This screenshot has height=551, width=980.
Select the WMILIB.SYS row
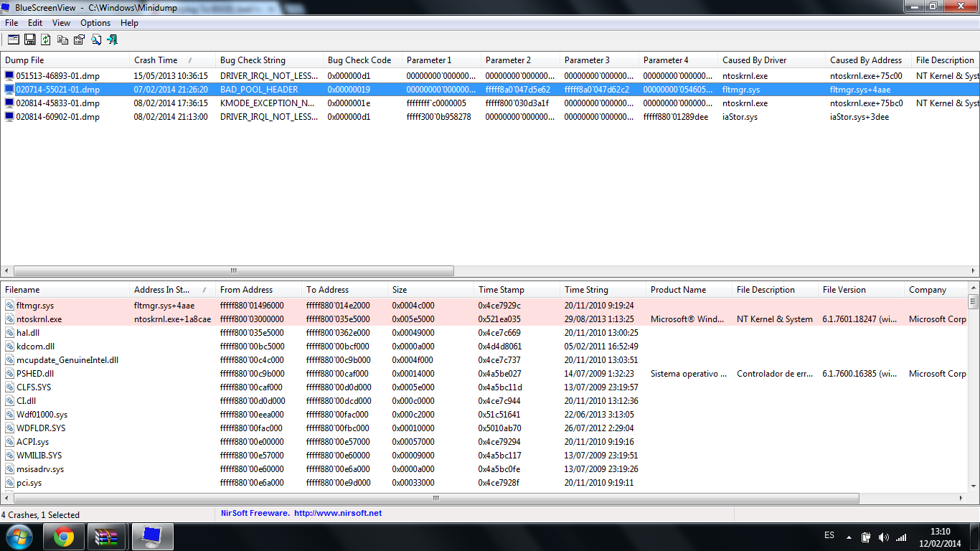point(484,456)
